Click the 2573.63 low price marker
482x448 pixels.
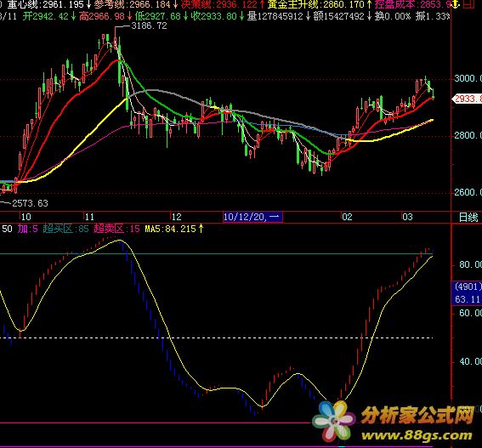30,203
